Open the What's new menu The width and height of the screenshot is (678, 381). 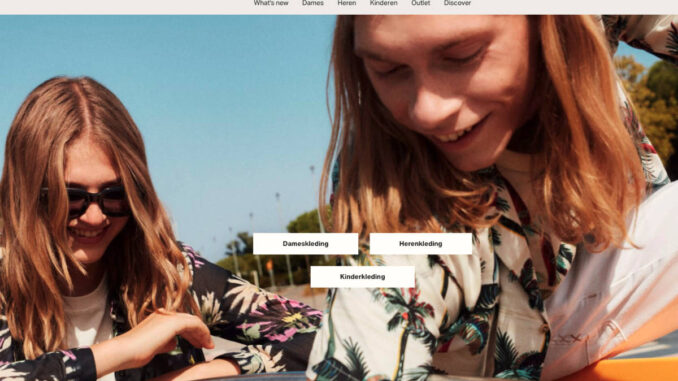(x=271, y=3)
